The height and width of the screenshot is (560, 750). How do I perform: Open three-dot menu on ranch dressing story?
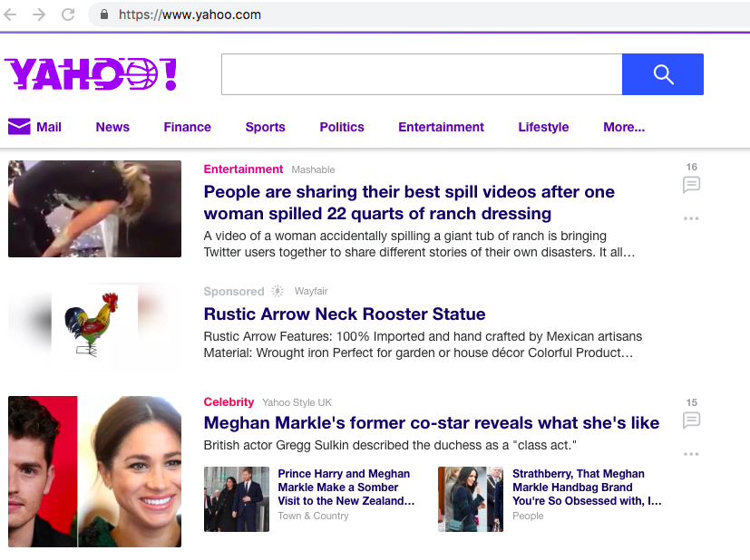coord(691,218)
